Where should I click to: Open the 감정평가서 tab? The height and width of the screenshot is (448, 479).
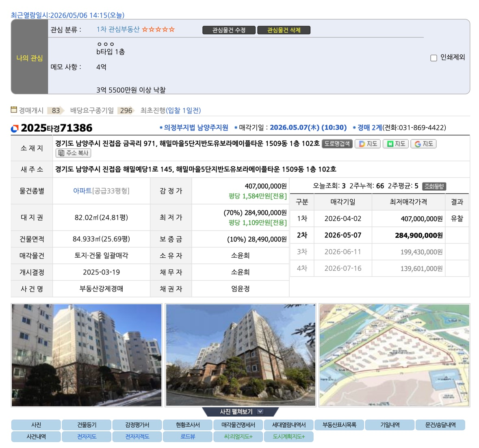pyautogui.click(x=137, y=425)
